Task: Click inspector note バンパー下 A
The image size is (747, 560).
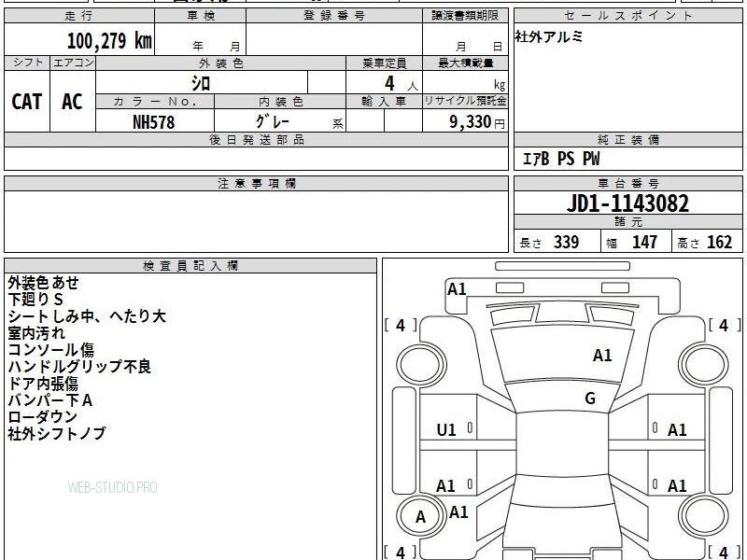Action: pyautogui.click(x=50, y=400)
